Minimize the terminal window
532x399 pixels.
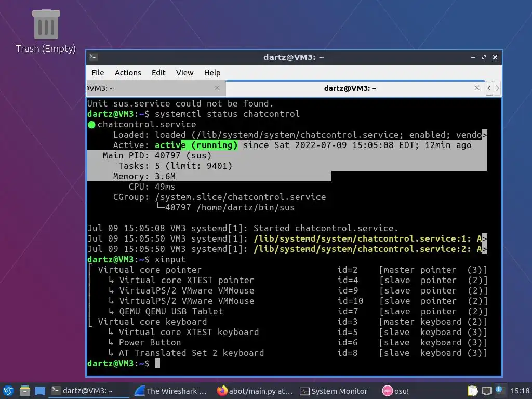[473, 57]
